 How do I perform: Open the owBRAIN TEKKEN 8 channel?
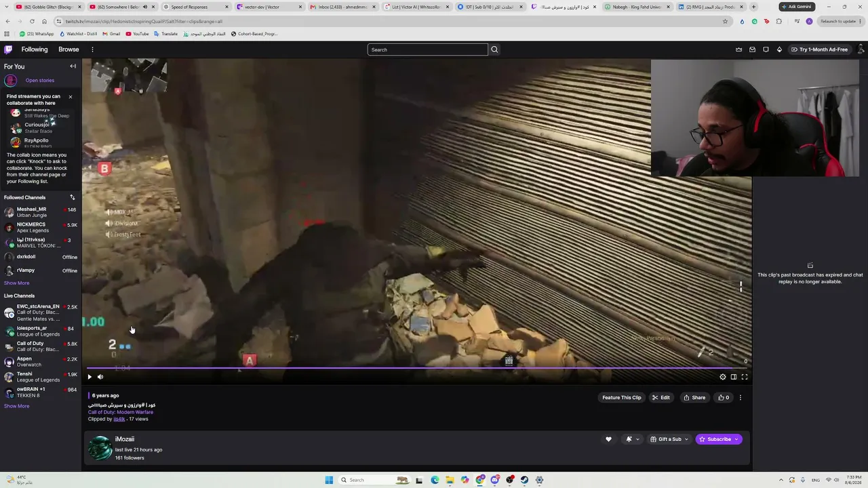(41, 392)
